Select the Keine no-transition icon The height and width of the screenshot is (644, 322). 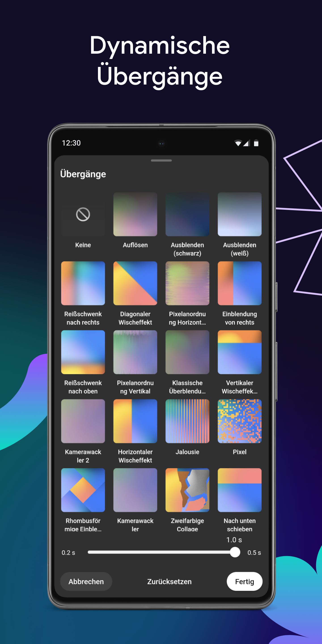pos(83,214)
